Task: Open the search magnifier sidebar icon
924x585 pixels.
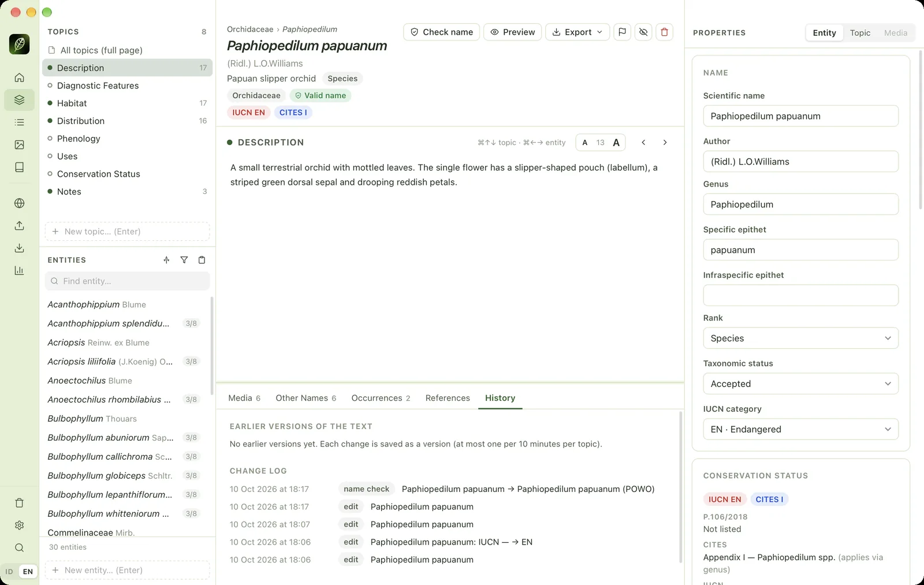Action: (19, 548)
